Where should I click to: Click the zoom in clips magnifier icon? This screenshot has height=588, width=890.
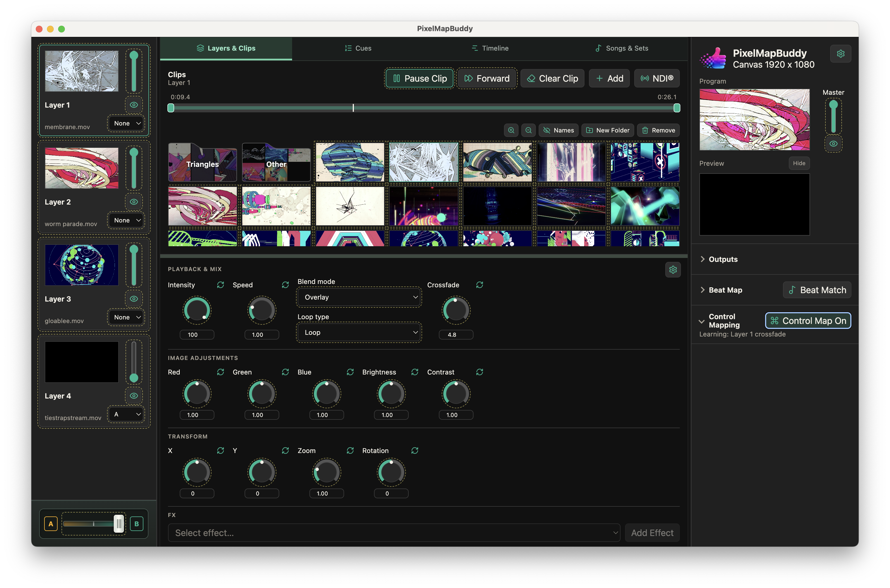(x=511, y=130)
